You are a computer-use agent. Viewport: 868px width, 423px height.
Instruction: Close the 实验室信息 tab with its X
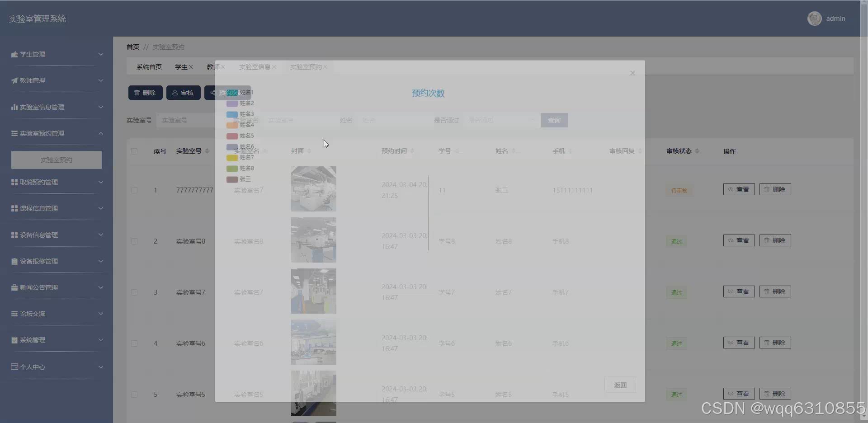pos(274,67)
